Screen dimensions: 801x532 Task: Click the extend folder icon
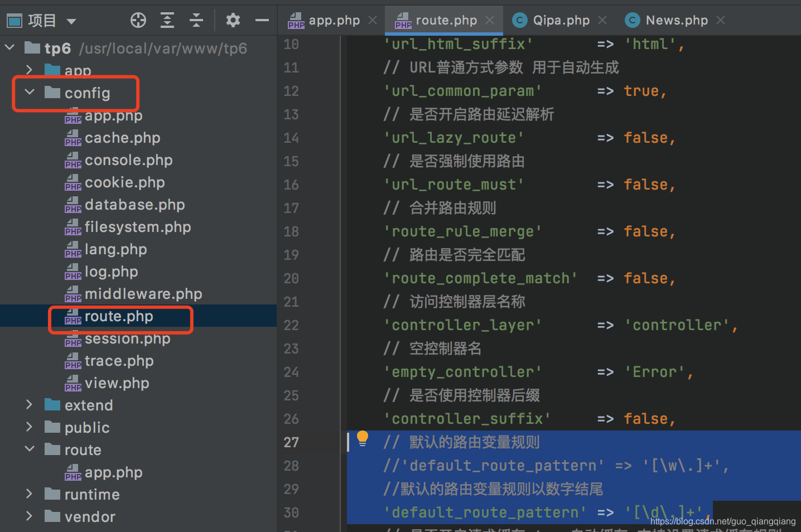tap(52, 404)
